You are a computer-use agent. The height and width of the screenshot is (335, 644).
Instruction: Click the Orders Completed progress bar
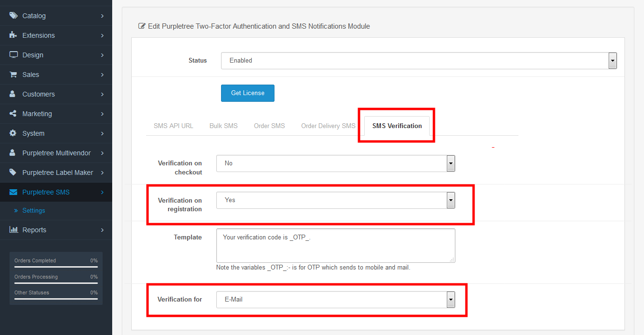point(56,267)
